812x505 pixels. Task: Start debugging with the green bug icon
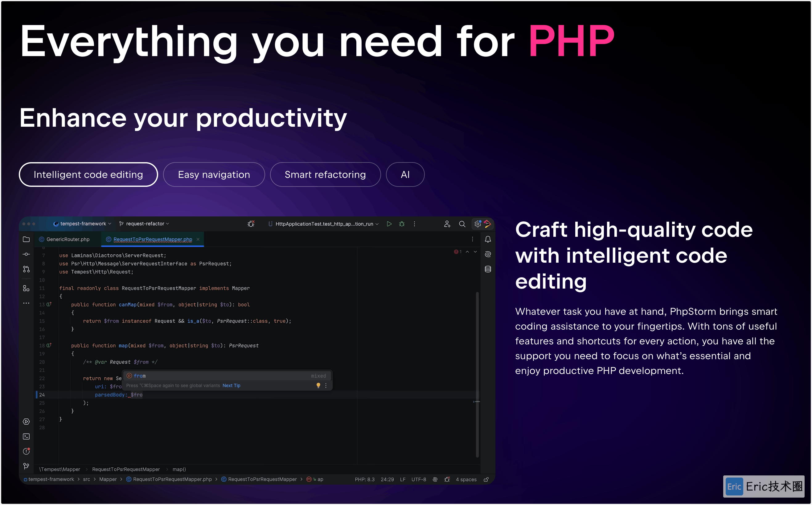coord(402,224)
